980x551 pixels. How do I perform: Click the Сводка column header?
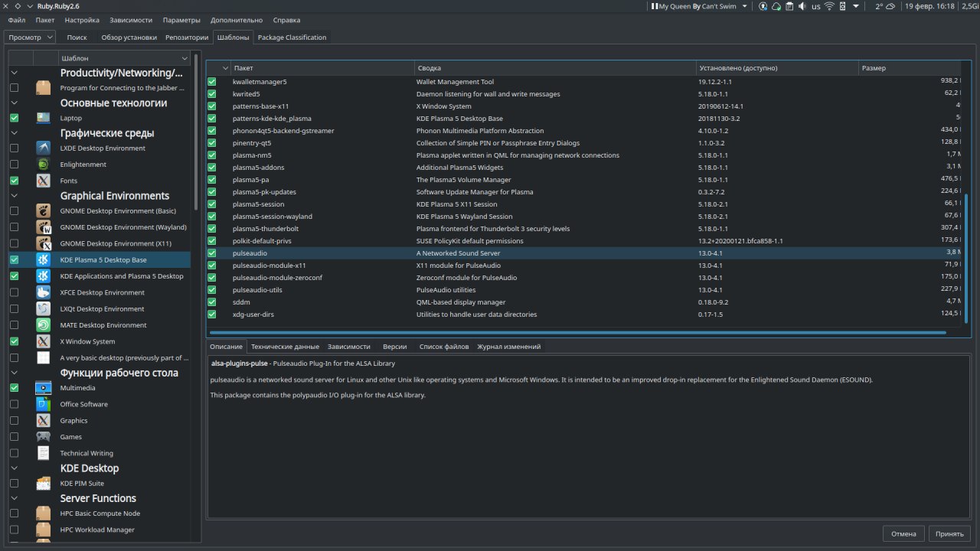click(555, 68)
